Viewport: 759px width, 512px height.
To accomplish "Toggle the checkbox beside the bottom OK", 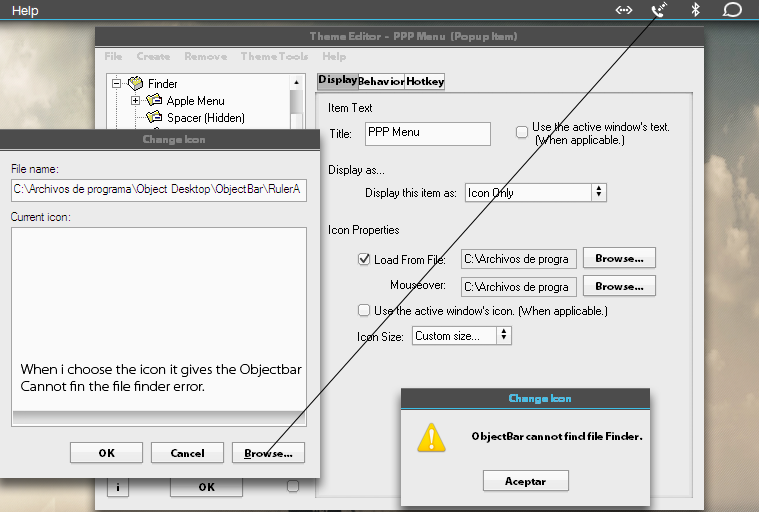I will pyautogui.click(x=293, y=486).
